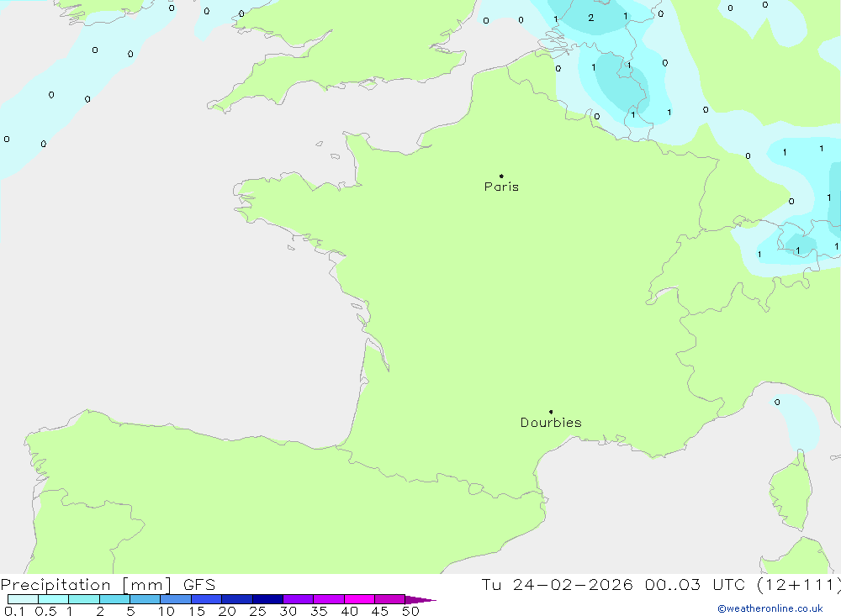Click the black dot marker above Paris
The width and height of the screenshot is (841, 616).
pos(501,176)
